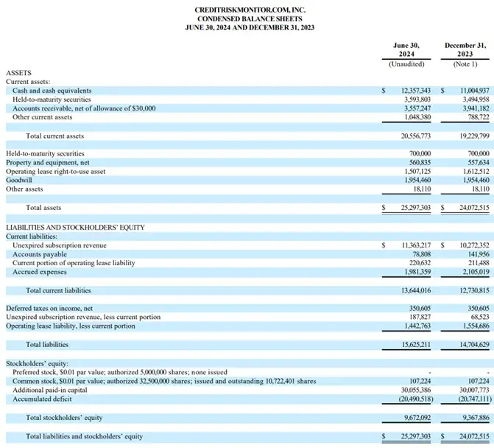This screenshot has height=448, width=494.
Task: Click the (Unaudited) label under June 30
Action: pos(406,65)
